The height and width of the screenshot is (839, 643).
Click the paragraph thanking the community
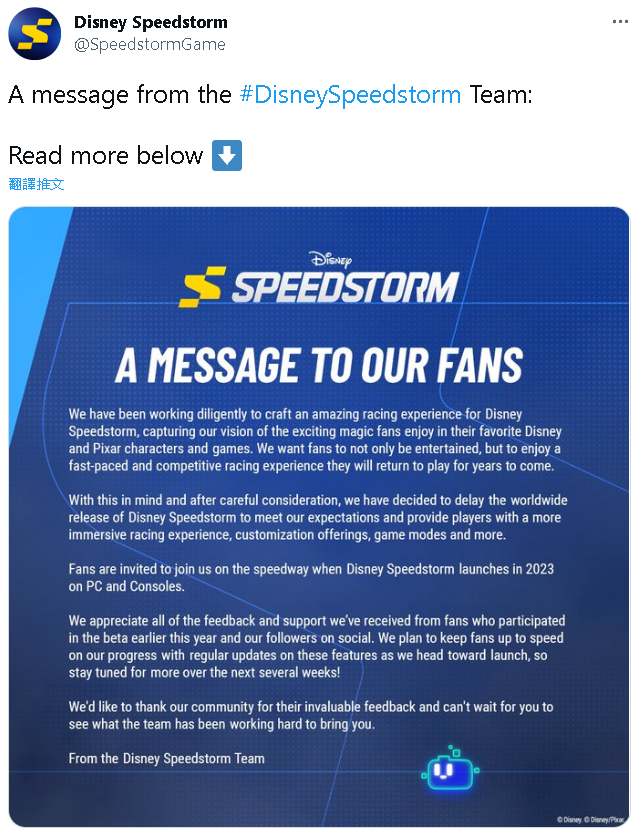tap(311, 715)
